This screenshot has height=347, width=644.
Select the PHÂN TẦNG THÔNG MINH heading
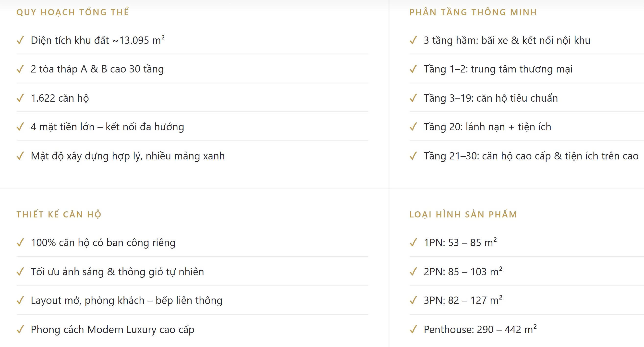pyautogui.click(x=473, y=12)
